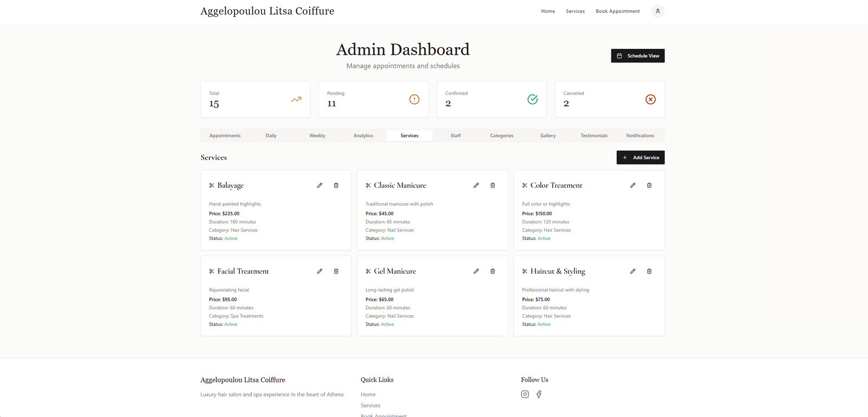Edit the Balayage service
Viewport: 868px width, 417px height.
coord(320,186)
